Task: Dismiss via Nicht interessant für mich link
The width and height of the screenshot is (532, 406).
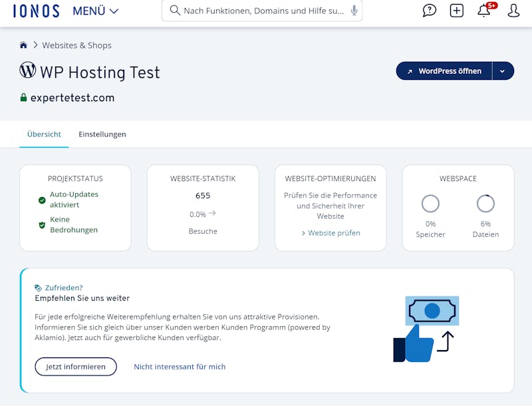Action: [x=180, y=367]
